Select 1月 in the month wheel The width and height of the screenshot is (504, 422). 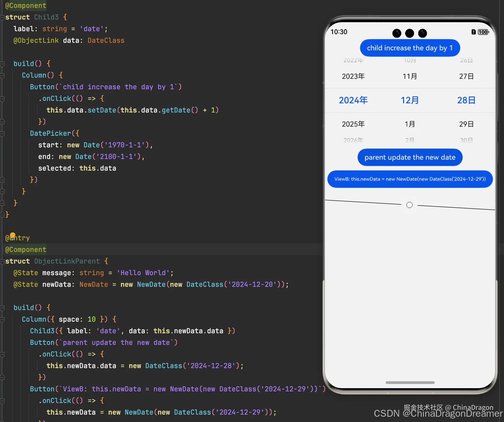410,124
